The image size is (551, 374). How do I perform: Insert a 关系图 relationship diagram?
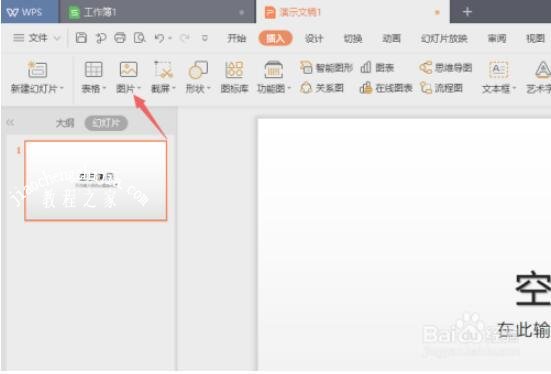(x=322, y=88)
